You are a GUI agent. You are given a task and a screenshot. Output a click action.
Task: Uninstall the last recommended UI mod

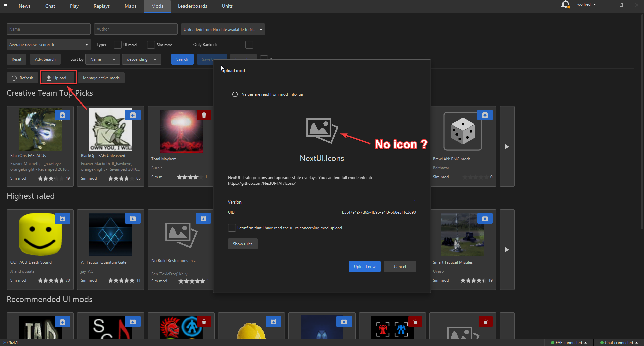coord(485,322)
